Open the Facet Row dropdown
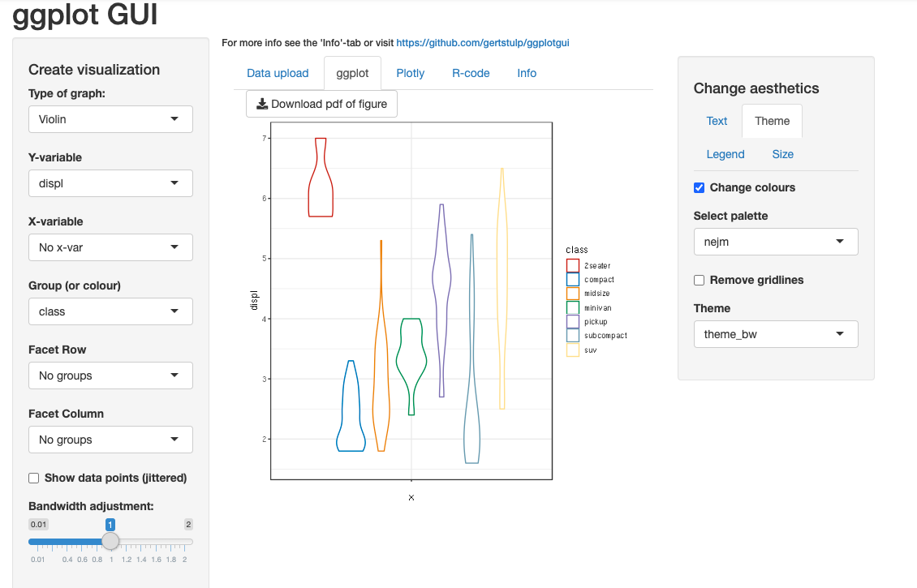Viewport: 917px width, 588px height. tap(110, 376)
